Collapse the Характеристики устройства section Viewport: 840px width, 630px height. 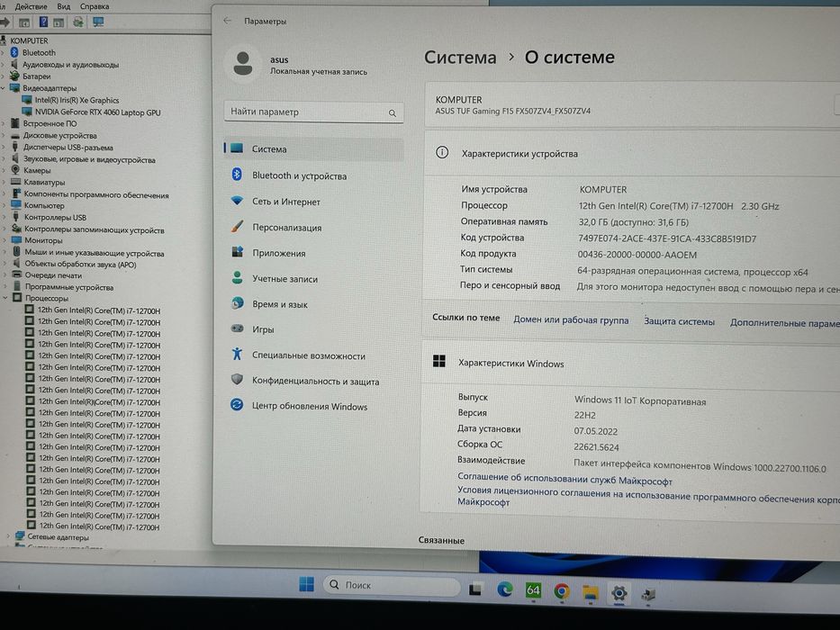(x=632, y=154)
